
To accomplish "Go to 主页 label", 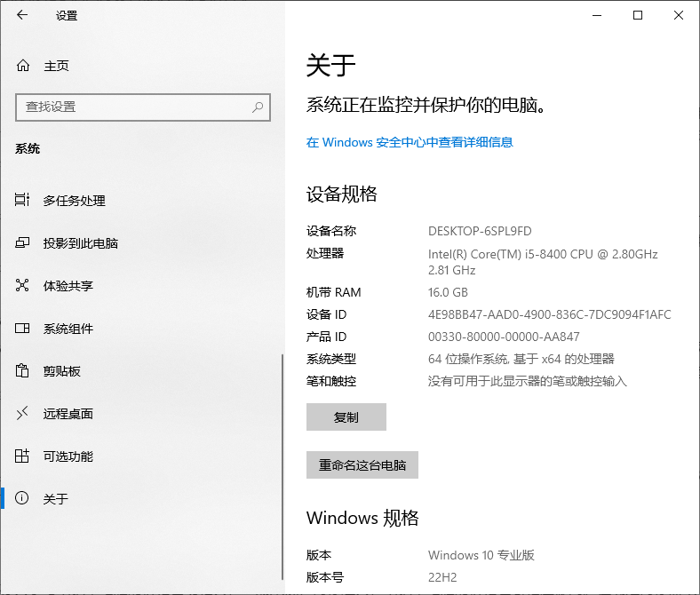I will (x=56, y=66).
